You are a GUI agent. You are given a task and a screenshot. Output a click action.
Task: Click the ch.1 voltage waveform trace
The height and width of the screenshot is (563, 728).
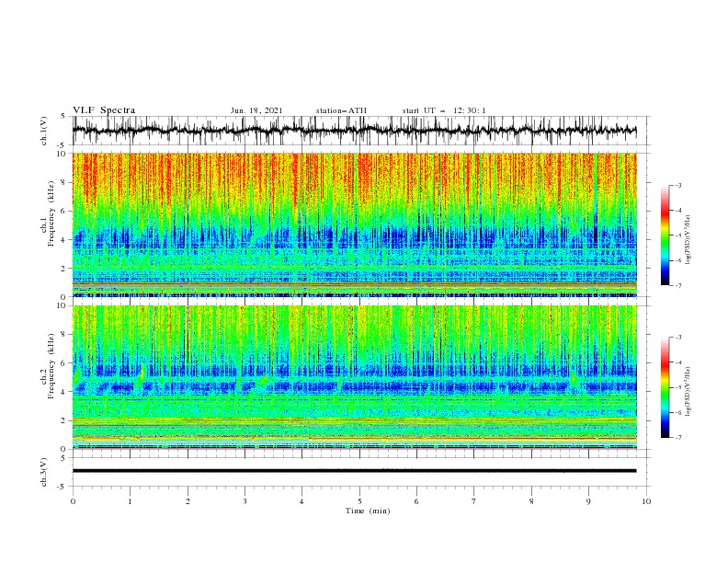[354, 131]
